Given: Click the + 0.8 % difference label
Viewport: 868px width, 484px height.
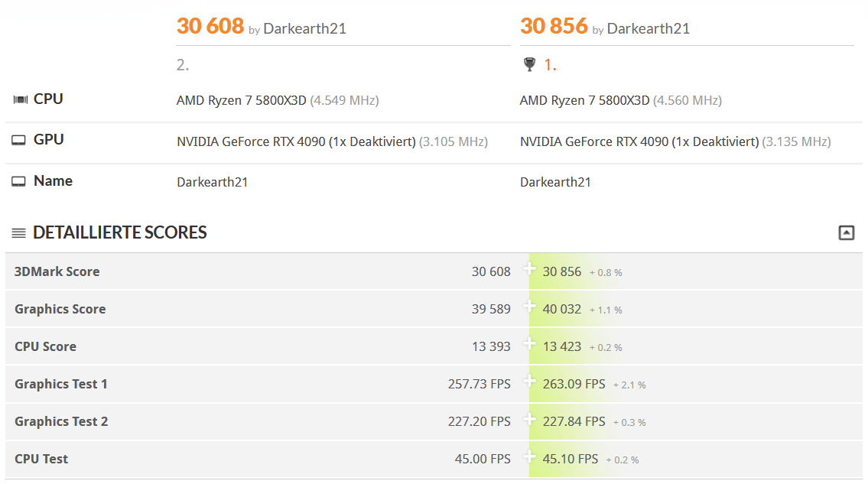Looking at the screenshot, I should 606,273.
